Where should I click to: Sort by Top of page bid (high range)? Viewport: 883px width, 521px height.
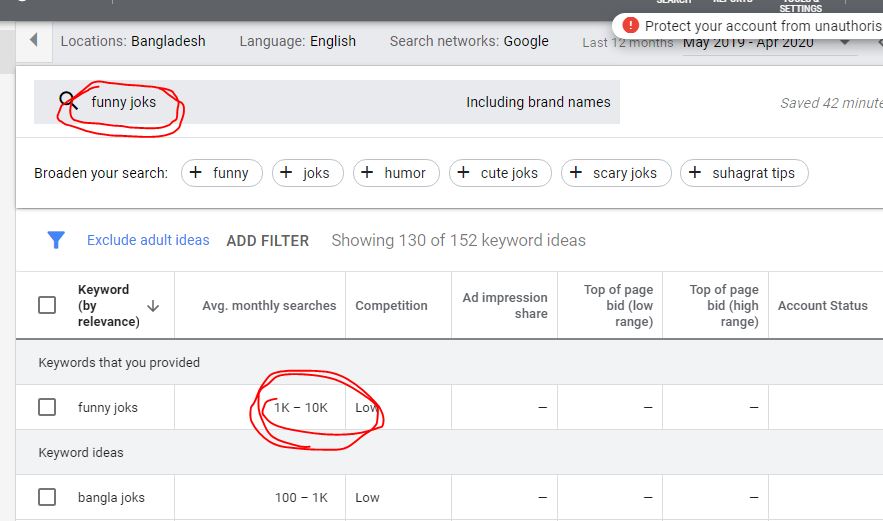[724, 305]
